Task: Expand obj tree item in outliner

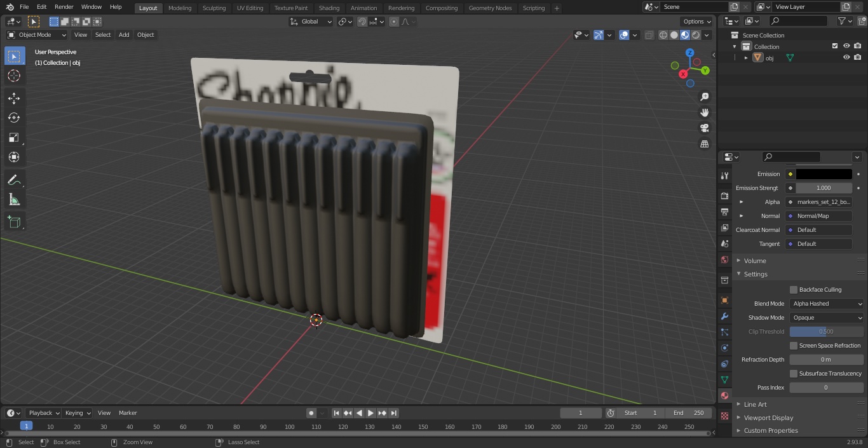Action: 746,58
